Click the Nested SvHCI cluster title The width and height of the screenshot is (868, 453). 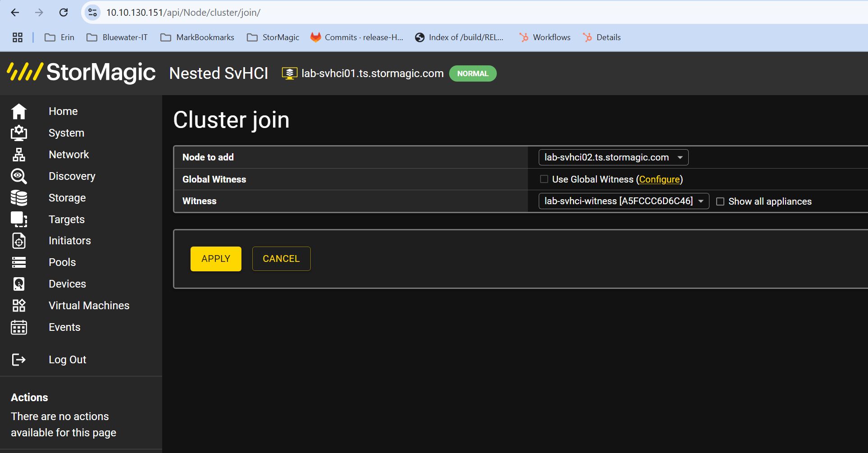pyautogui.click(x=219, y=73)
